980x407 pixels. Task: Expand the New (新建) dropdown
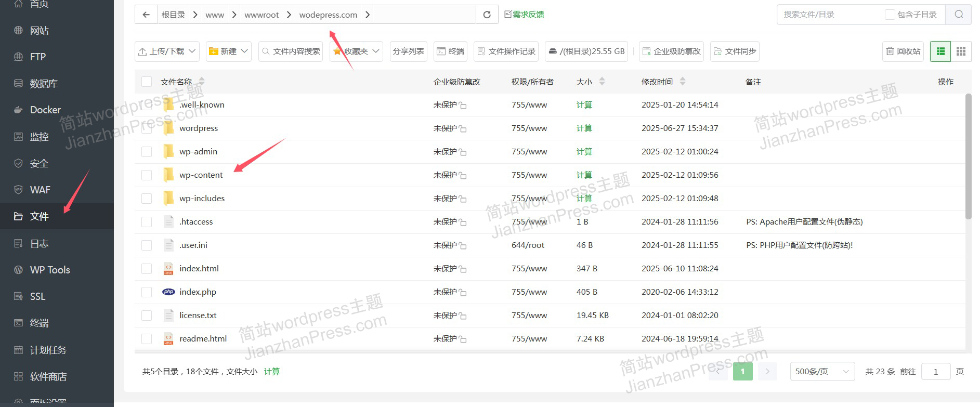[229, 51]
